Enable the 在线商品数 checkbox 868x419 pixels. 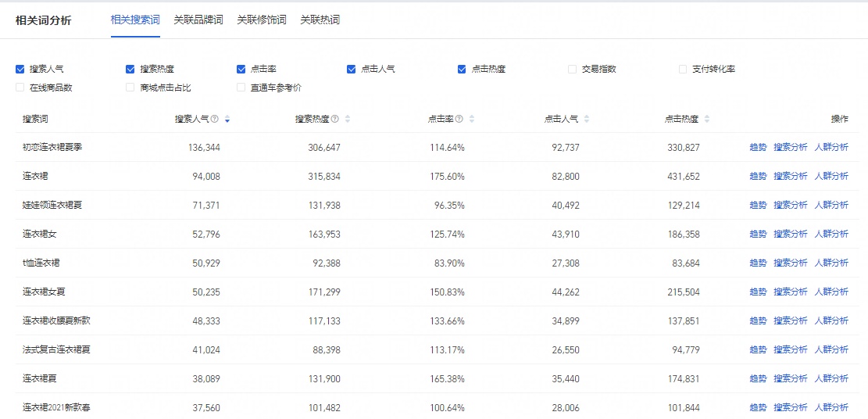[20, 88]
